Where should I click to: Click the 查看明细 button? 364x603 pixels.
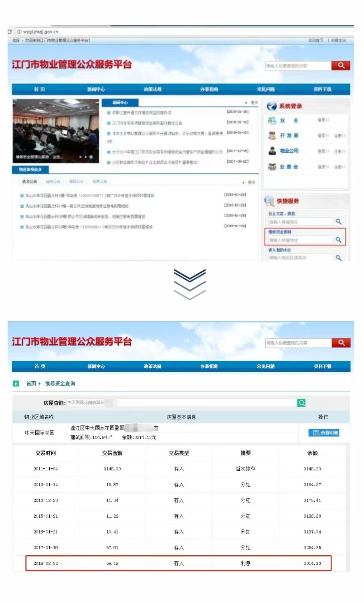324,433
